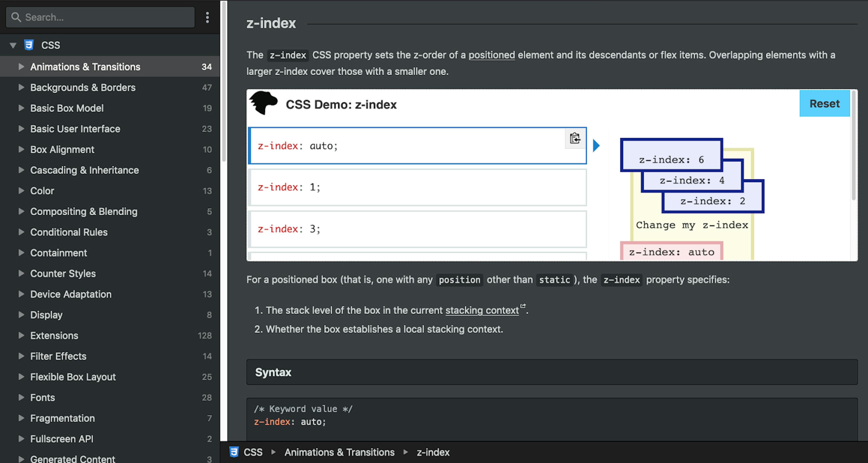Click the search magnifier icon
The width and height of the screenshot is (868, 463).
click(x=16, y=17)
